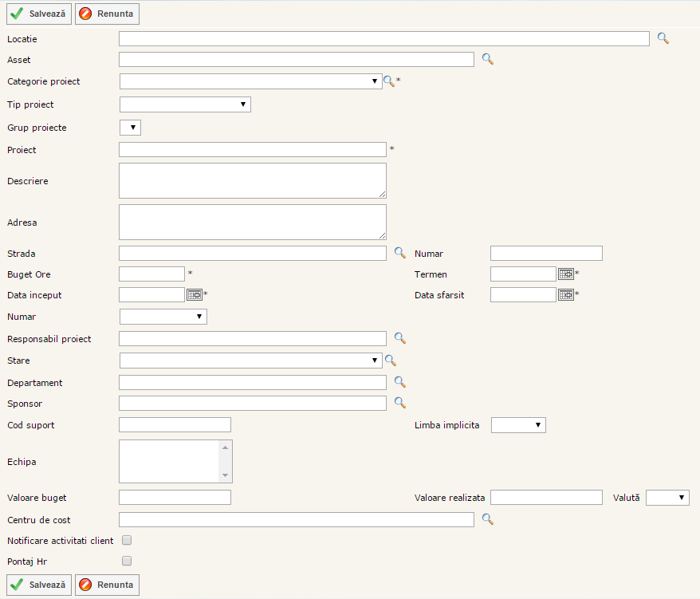Click the top Salvează button
Image resolution: width=700 pixels, height=599 pixels.
click(x=39, y=14)
